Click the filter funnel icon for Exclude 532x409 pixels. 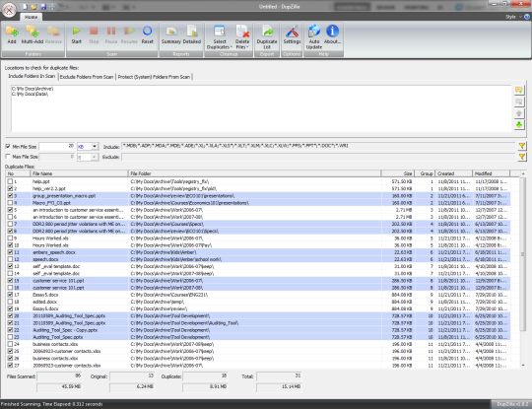click(522, 157)
